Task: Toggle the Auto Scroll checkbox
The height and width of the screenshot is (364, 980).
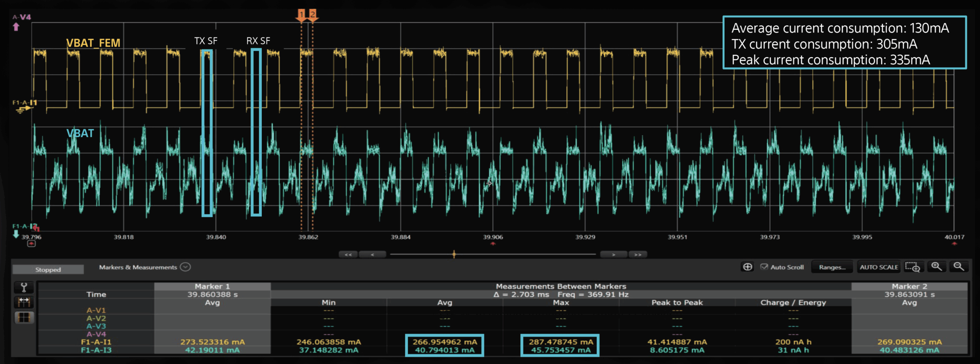Action: [764, 267]
